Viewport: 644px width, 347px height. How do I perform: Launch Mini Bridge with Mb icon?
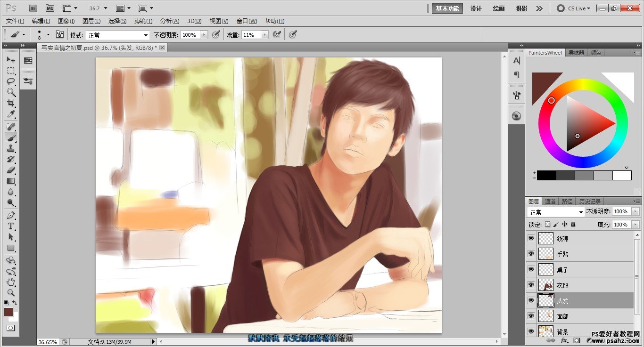pos(50,8)
